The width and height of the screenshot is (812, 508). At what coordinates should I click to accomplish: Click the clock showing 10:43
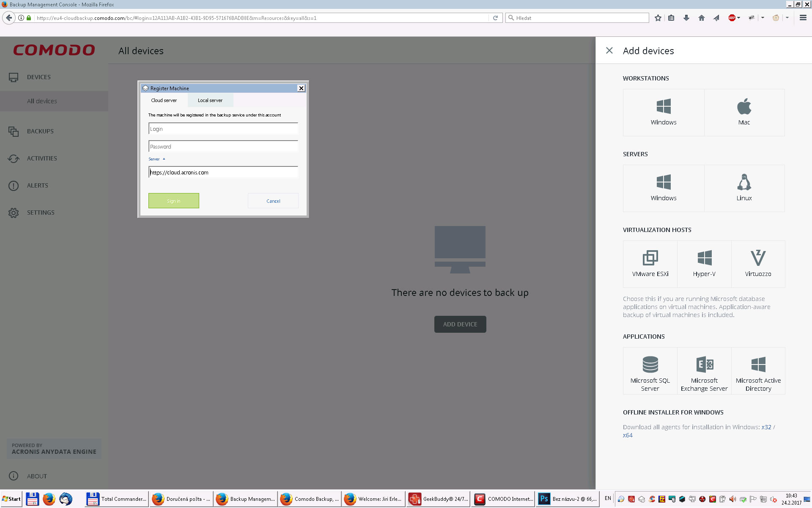(791, 496)
